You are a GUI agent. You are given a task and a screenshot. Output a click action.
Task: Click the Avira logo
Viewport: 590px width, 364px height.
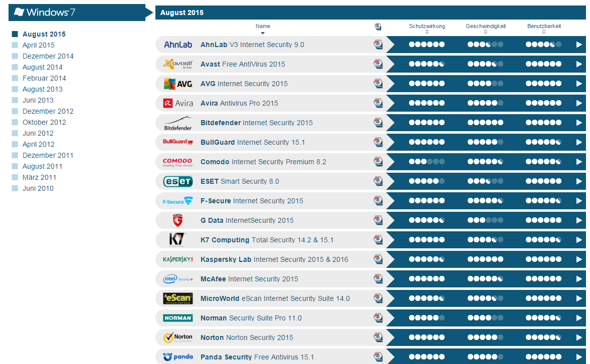(x=178, y=103)
